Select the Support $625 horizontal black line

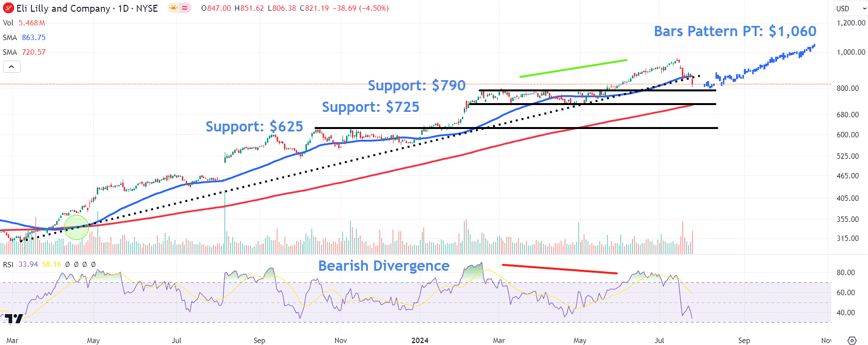pyautogui.click(x=516, y=128)
